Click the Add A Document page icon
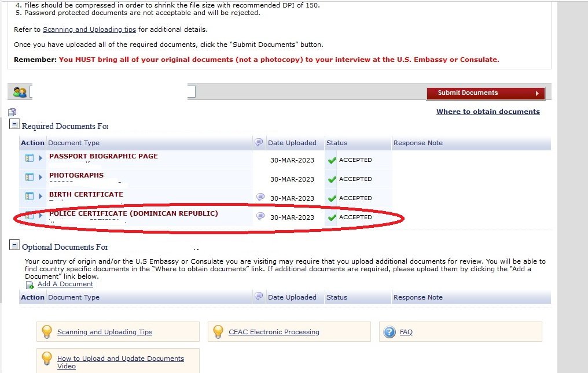 [30, 285]
